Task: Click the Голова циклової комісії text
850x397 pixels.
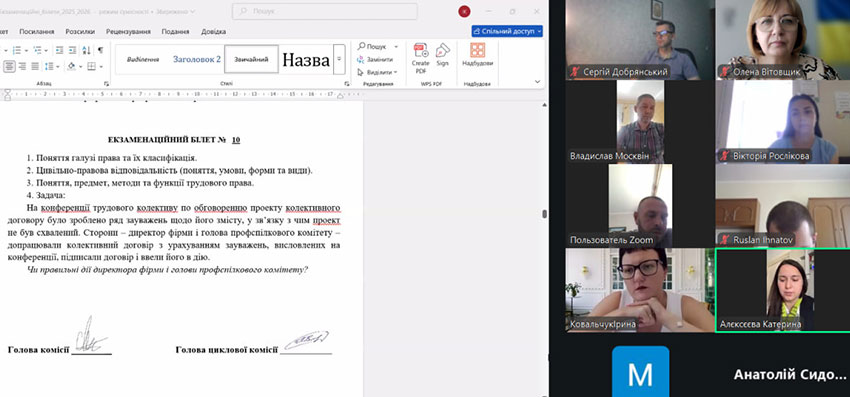Action: (227, 350)
